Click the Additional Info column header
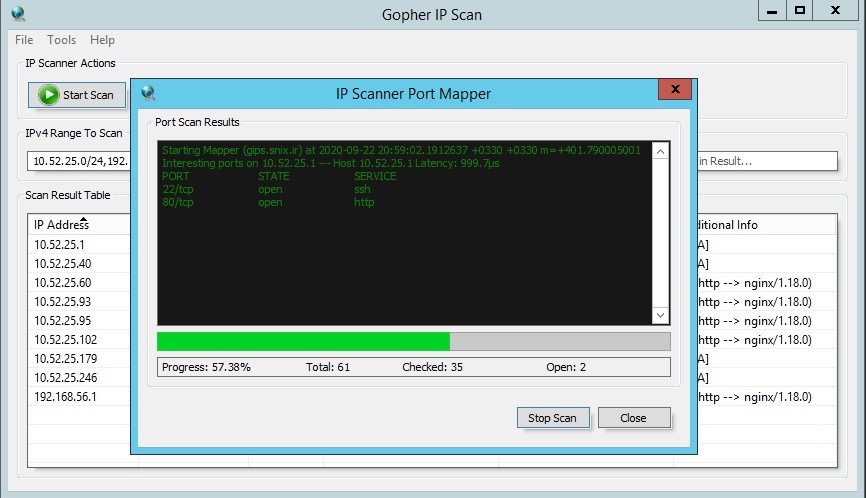 pos(767,225)
